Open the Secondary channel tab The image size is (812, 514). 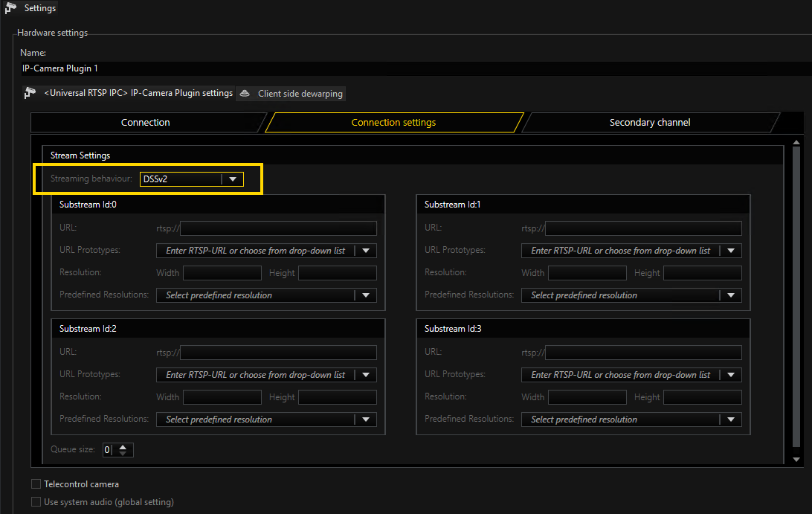coord(649,122)
